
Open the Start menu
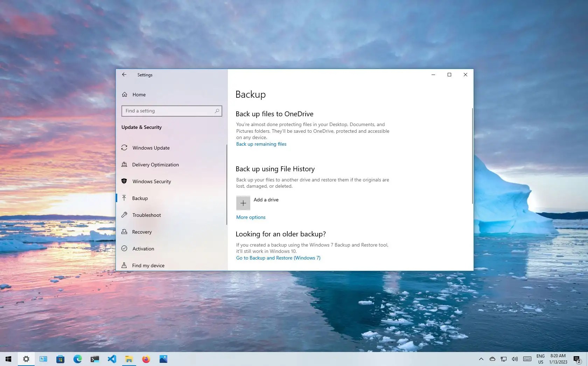[x=8, y=359]
